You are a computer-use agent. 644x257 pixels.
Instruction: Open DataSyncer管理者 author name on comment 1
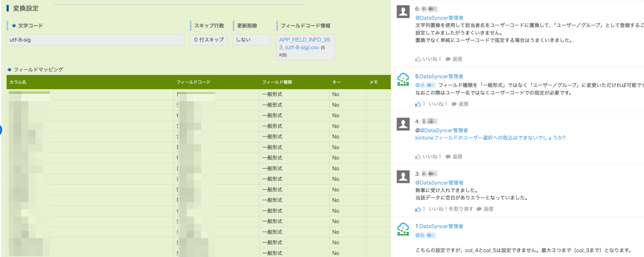(x=441, y=226)
